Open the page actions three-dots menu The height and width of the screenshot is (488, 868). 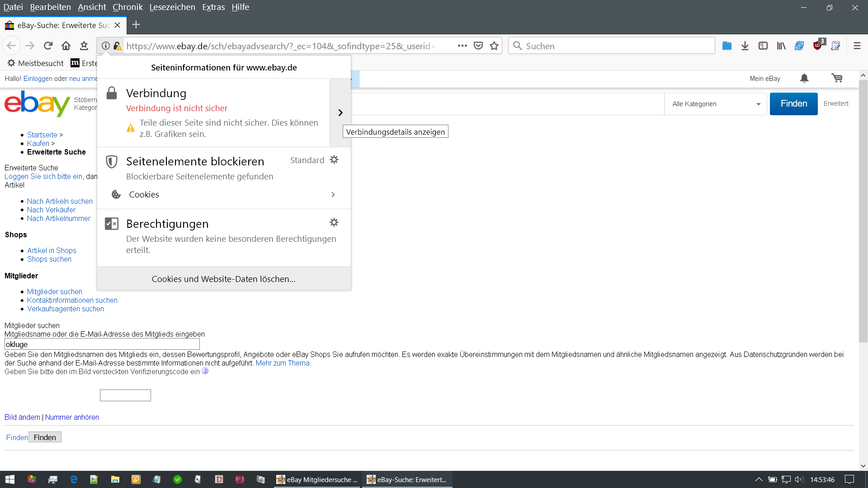pyautogui.click(x=462, y=46)
